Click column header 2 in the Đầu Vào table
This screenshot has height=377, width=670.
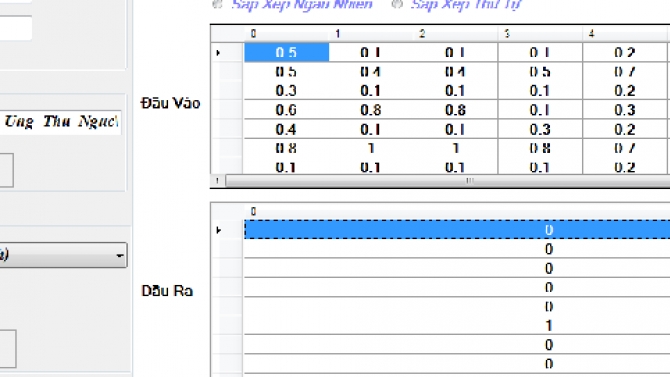click(x=455, y=34)
